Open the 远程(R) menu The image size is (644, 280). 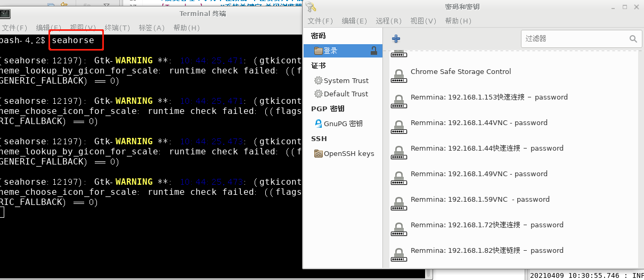pyautogui.click(x=388, y=21)
